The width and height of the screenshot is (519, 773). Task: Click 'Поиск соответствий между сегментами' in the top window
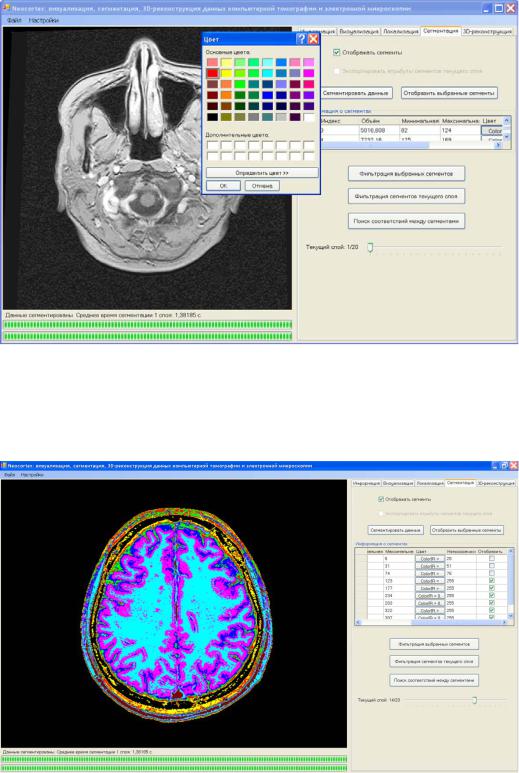click(x=406, y=221)
